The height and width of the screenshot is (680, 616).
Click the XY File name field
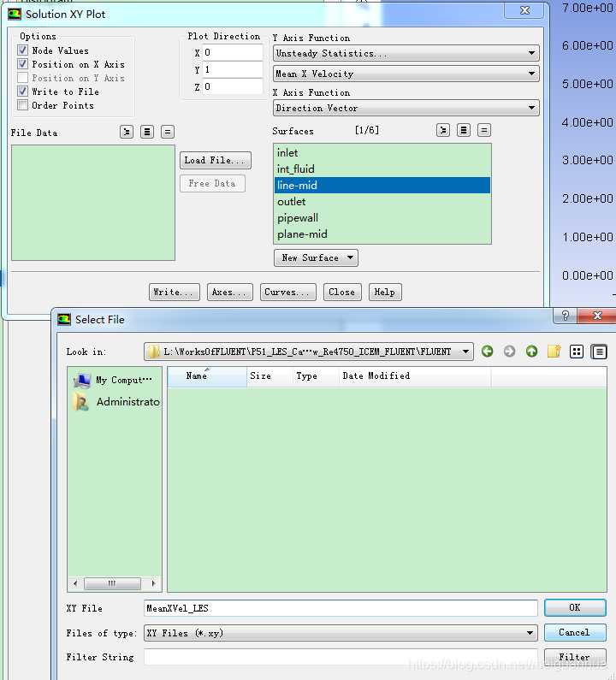point(341,608)
